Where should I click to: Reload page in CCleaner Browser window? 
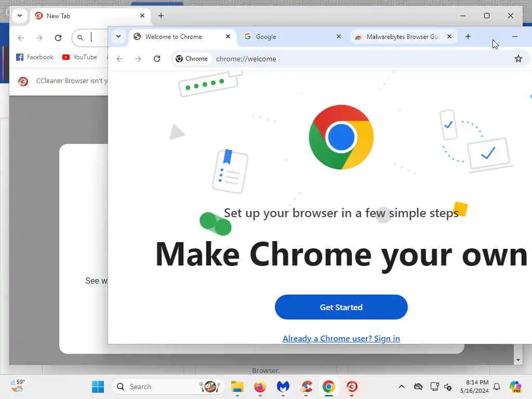58,37
